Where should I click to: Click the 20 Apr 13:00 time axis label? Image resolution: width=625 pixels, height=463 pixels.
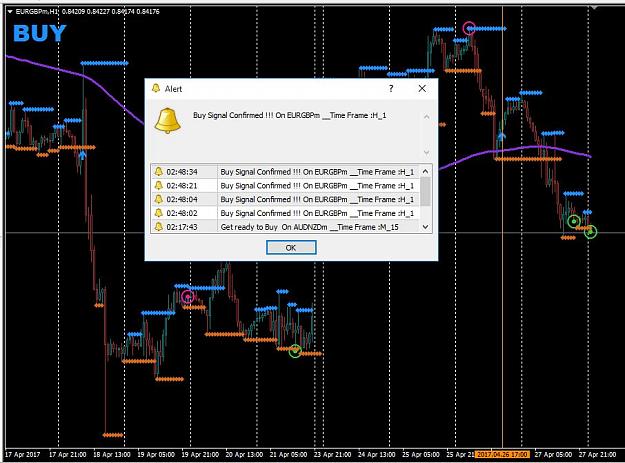(x=244, y=454)
